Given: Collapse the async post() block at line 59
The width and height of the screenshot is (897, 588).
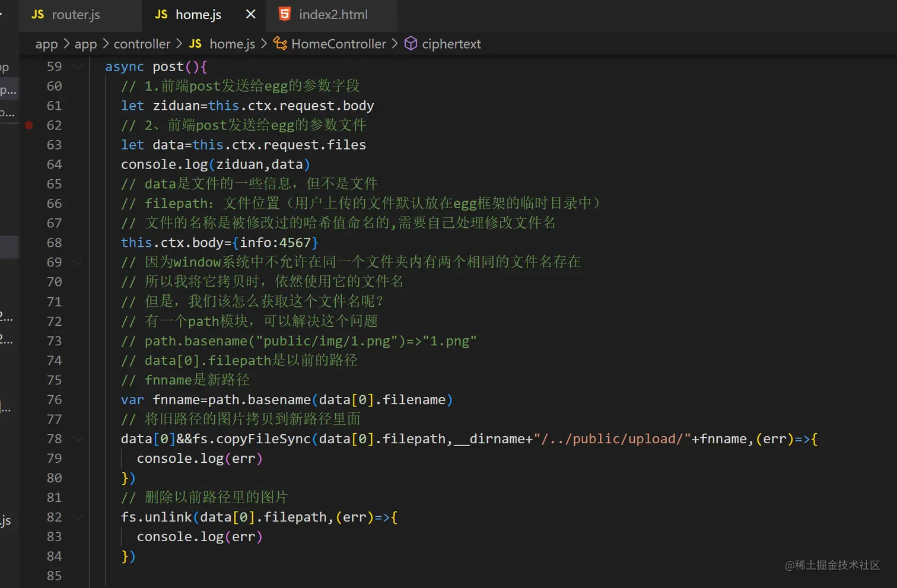Looking at the screenshot, I should [78, 66].
